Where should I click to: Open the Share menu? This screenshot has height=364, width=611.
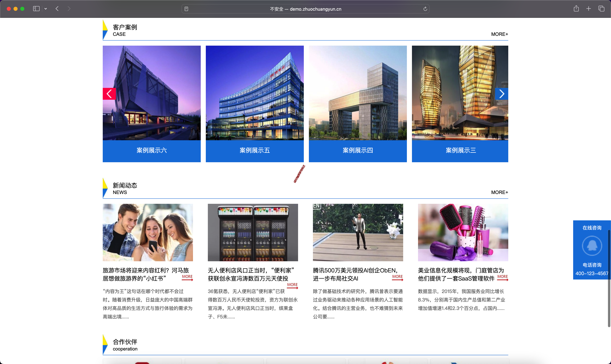tap(576, 9)
